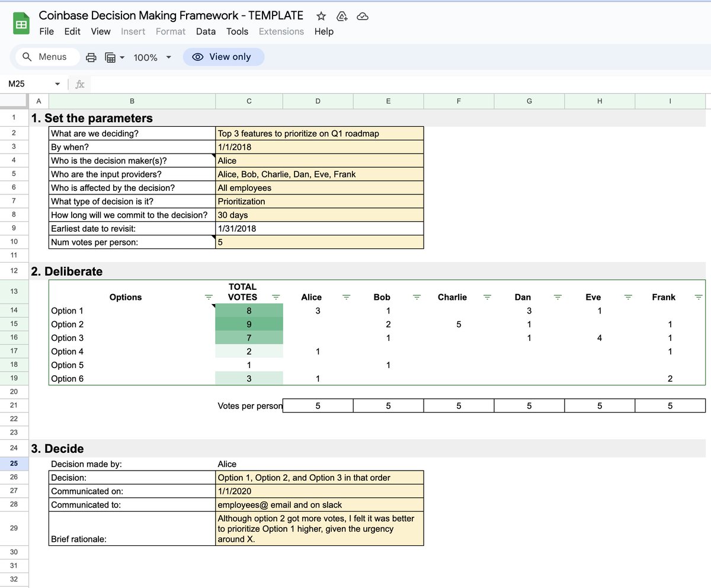711x588 pixels.
Task: Open the Frank column filter menu
Action: tap(698, 297)
